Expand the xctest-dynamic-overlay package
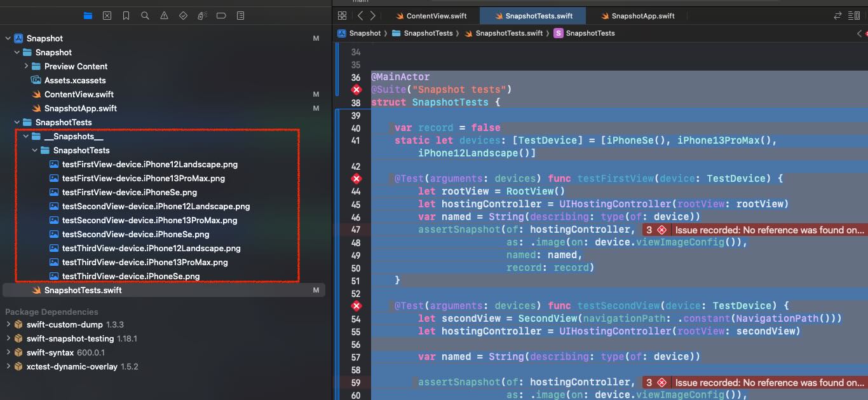This screenshot has width=868, height=400. click(8, 366)
